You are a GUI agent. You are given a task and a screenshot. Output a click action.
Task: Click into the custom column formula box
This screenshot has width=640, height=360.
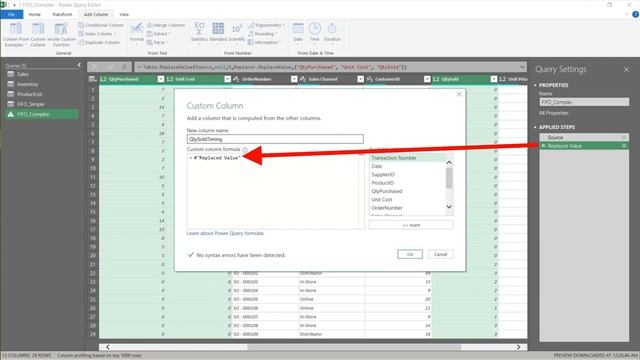tap(275, 191)
